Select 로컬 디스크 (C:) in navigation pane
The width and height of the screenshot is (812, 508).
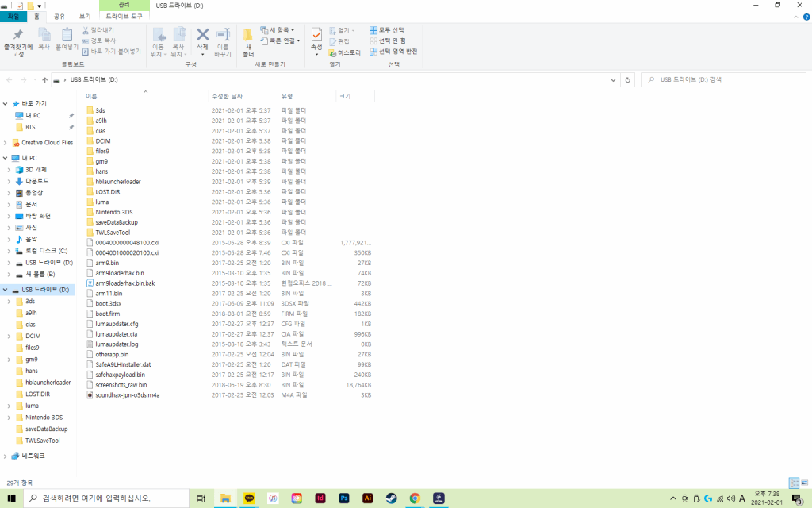tap(46, 251)
